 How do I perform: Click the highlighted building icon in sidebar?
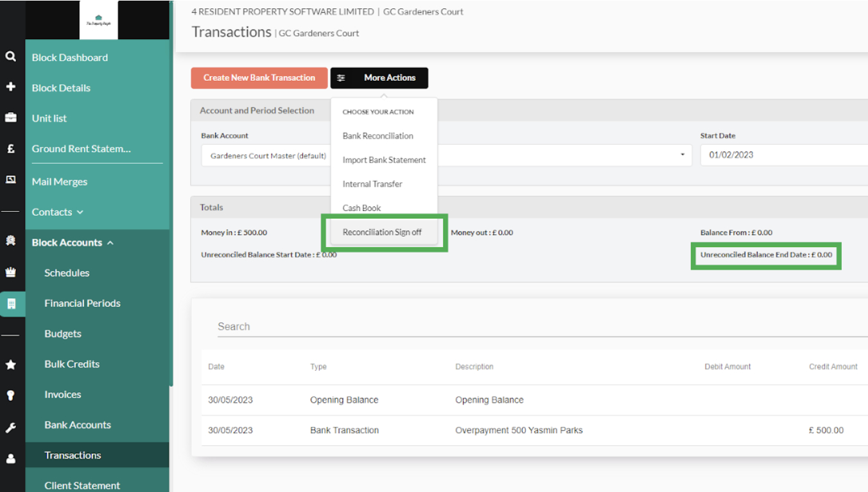click(11, 304)
